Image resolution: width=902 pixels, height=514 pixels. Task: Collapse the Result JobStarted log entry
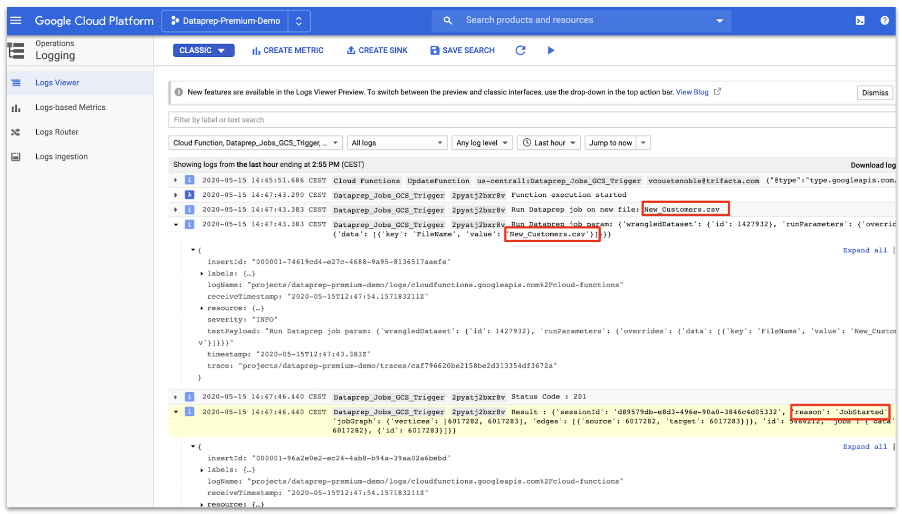pyautogui.click(x=176, y=412)
